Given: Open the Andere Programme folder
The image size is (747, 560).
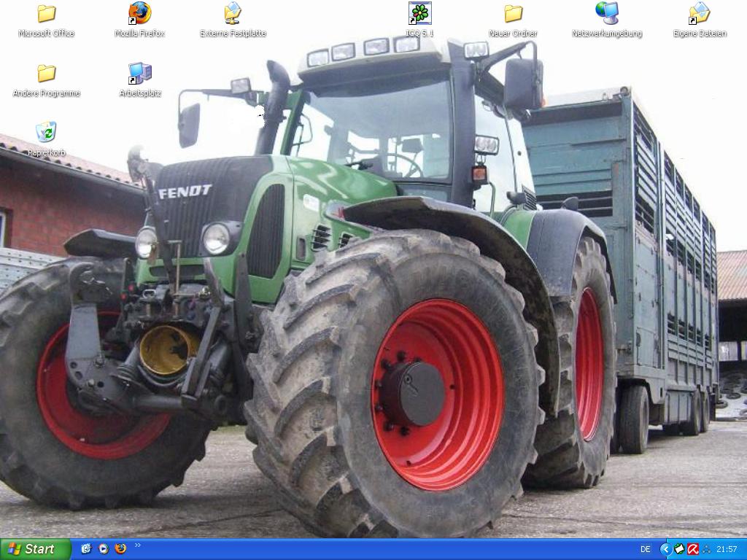Looking at the screenshot, I should pos(46,74).
